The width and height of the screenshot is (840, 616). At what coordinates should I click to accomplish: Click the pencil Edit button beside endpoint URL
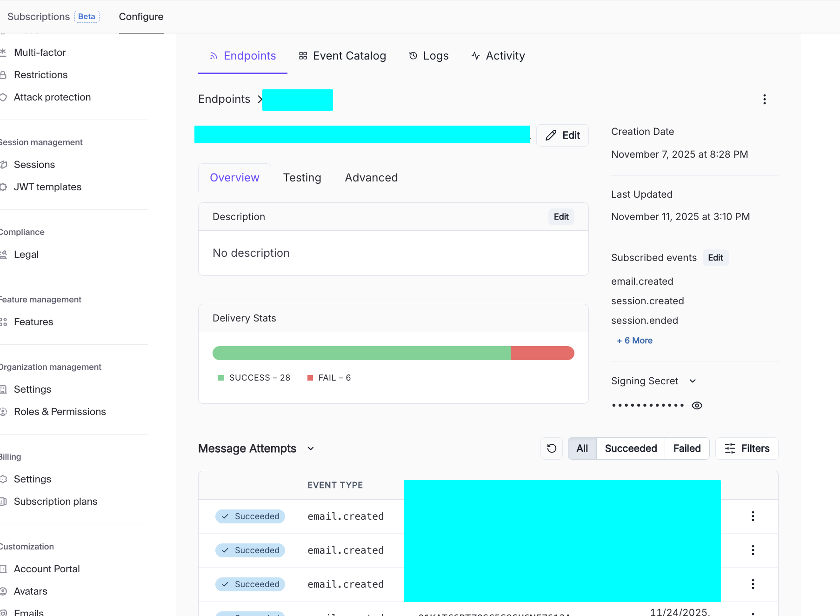pos(562,135)
